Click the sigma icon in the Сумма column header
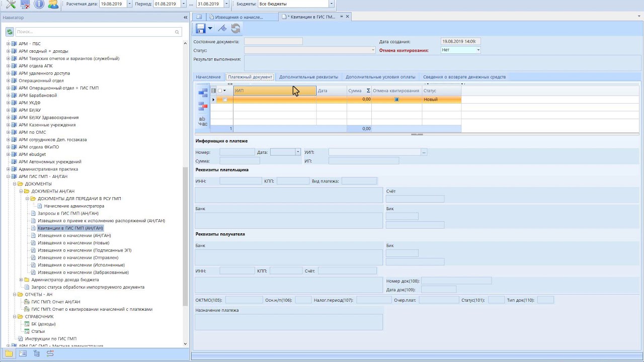This screenshot has width=644, height=362. point(368,91)
